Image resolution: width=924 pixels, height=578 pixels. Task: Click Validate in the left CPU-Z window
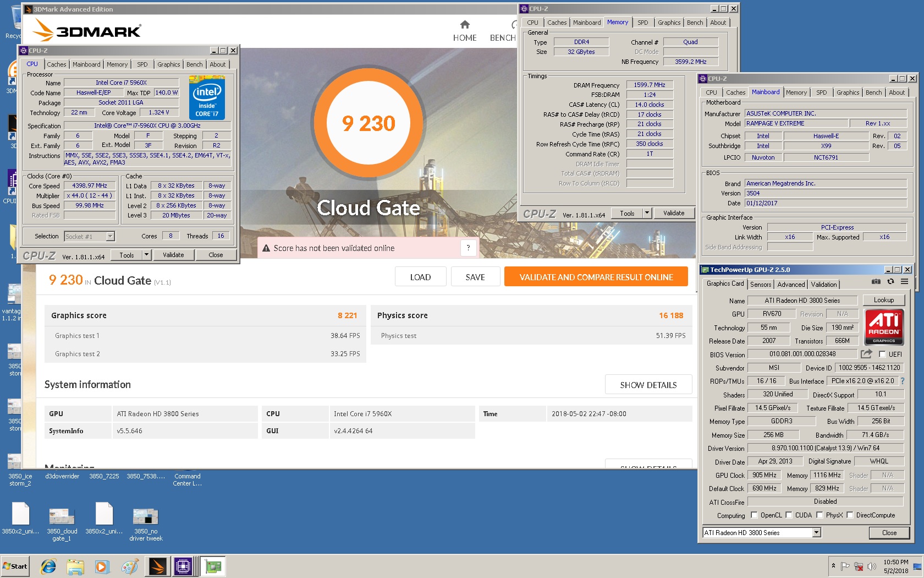(173, 255)
